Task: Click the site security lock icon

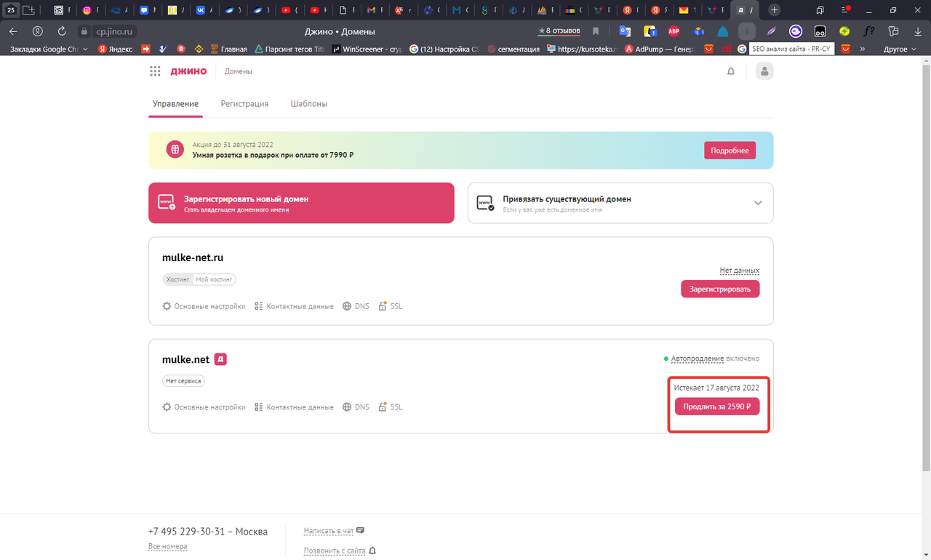Action: tap(84, 31)
